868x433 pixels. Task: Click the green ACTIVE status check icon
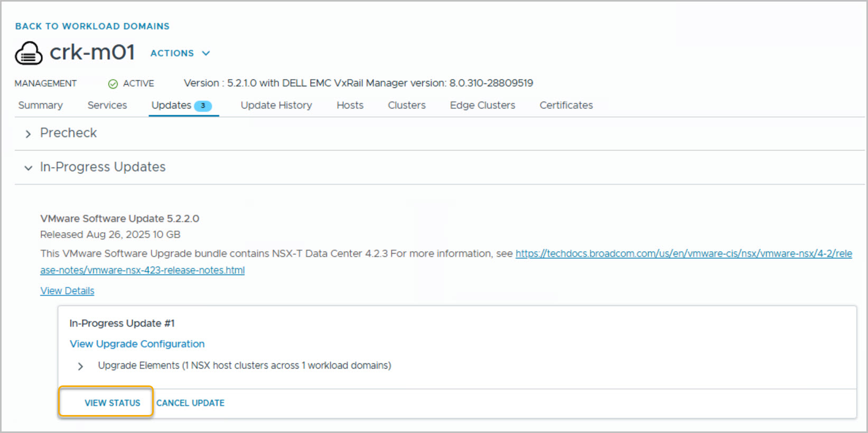(x=113, y=84)
